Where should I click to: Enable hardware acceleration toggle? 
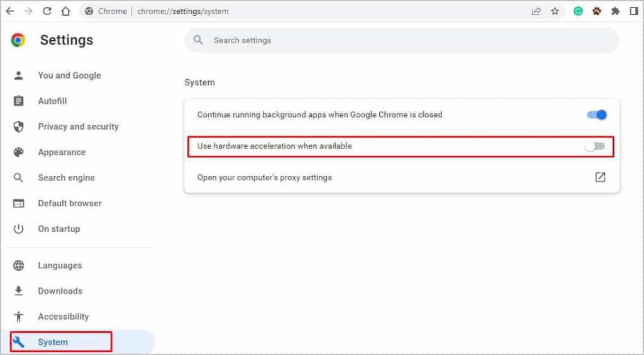595,146
